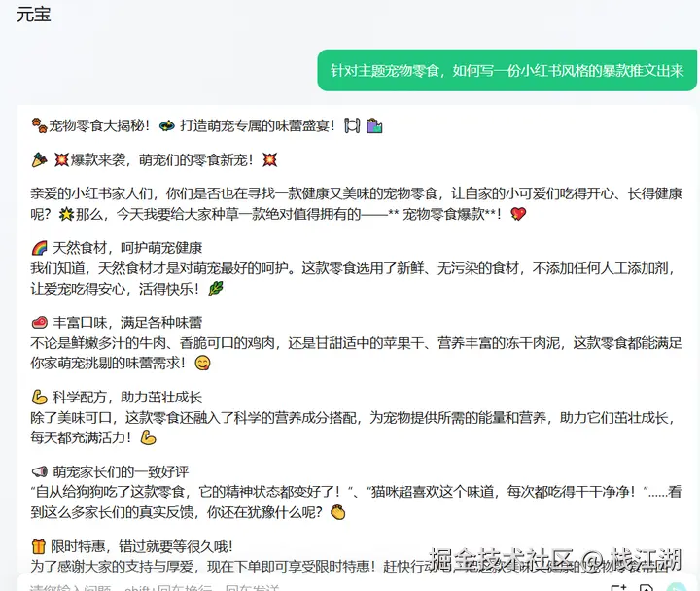This screenshot has width=700, height=591.
Task: Click the heading 科学配方，助力茁壮成长
Action: pos(127,397)
